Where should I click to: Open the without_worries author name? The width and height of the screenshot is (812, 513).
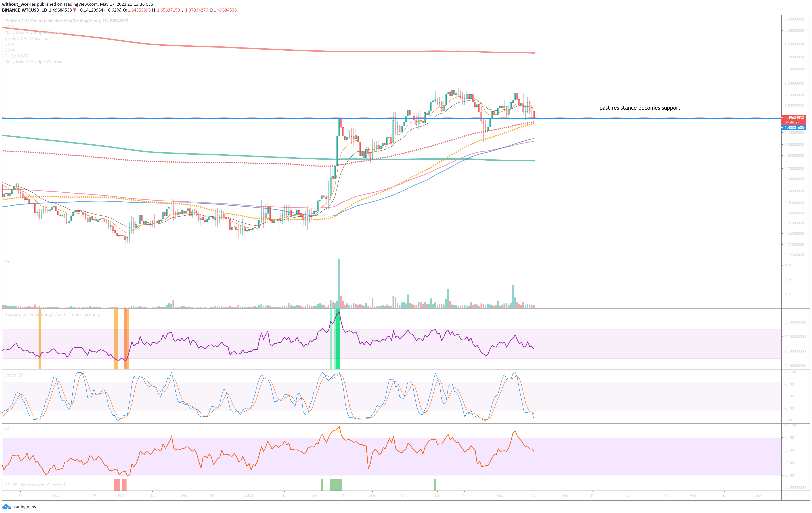[19, 4]
